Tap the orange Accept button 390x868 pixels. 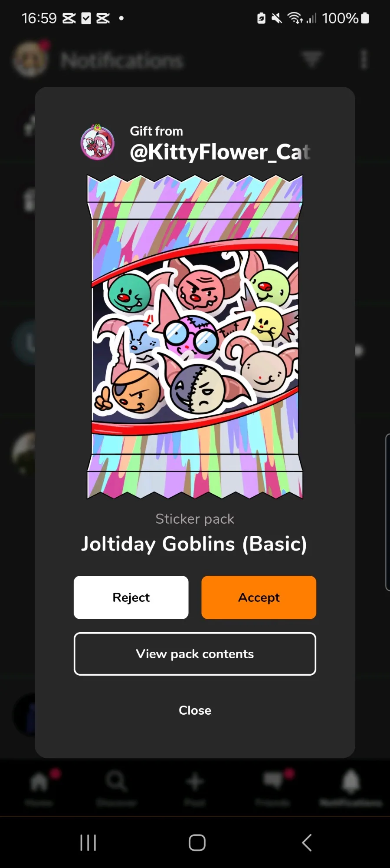(x=259, y=597)
